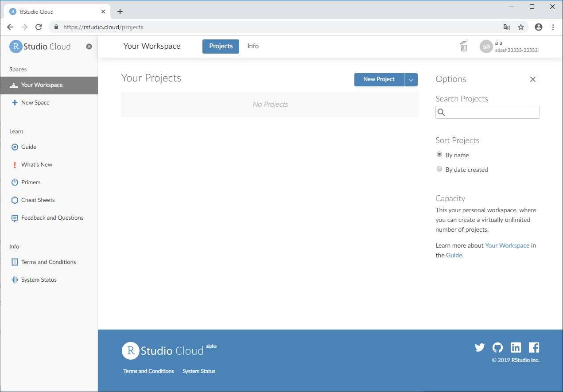The width and height of the screenshot is (563, 392).
Task: Open Cheat Sheets in the sidebar
Action: pyautogui.click(x=38, y=200)
